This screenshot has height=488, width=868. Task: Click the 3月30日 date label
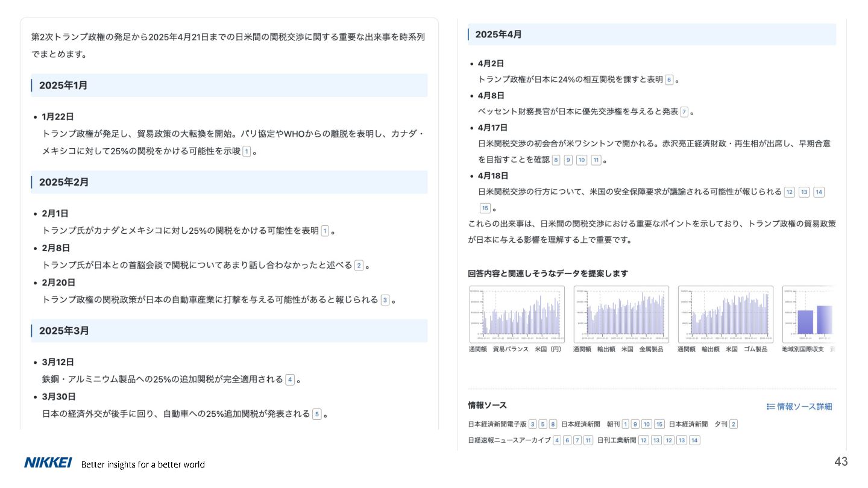click(x=58, y=396)
